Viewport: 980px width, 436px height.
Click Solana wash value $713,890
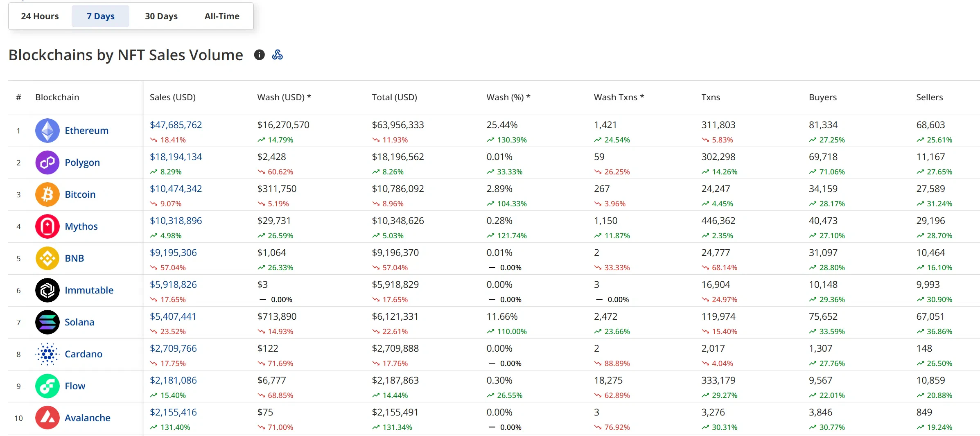[277, 316]
